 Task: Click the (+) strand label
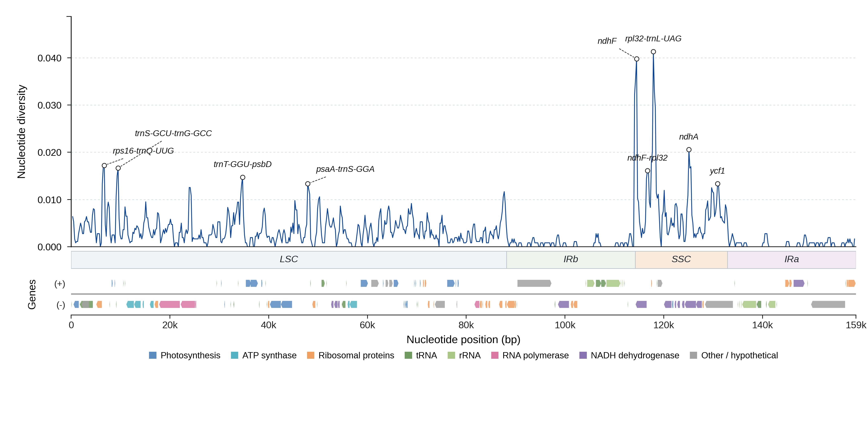(x=60, y=284)
